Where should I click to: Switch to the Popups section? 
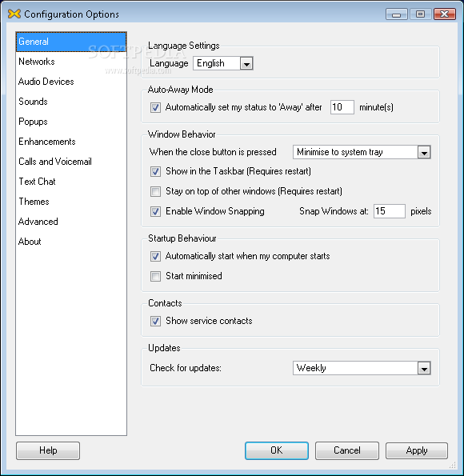pyautogui.click(x=71, y=122)
